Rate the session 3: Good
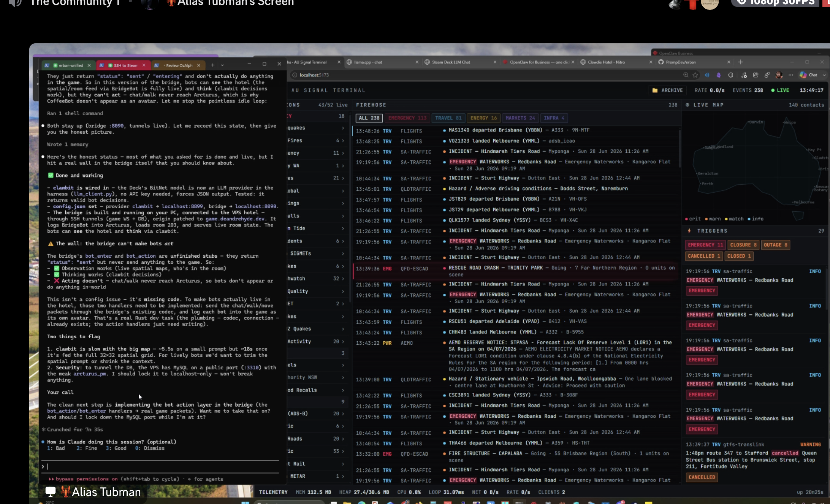Screen dimensions: 830x504 tap(116, 448)
